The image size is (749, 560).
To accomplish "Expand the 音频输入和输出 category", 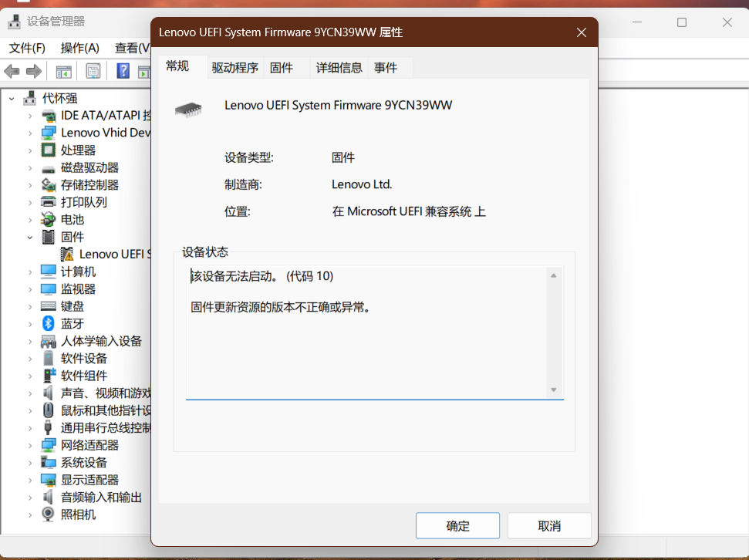I will [x=30, y=498].
